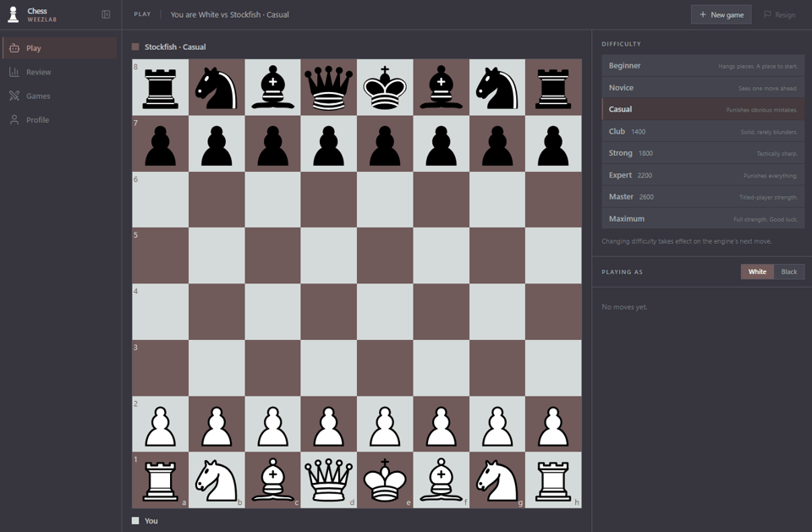Select Maximum difficulty
Viewport: 812px width, 532px height.
703,218
